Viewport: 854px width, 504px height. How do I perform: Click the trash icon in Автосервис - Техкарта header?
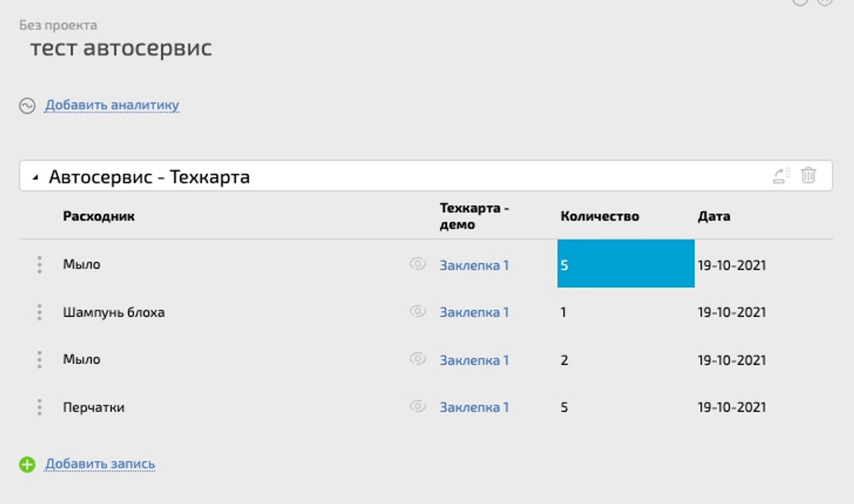(808, 175)
